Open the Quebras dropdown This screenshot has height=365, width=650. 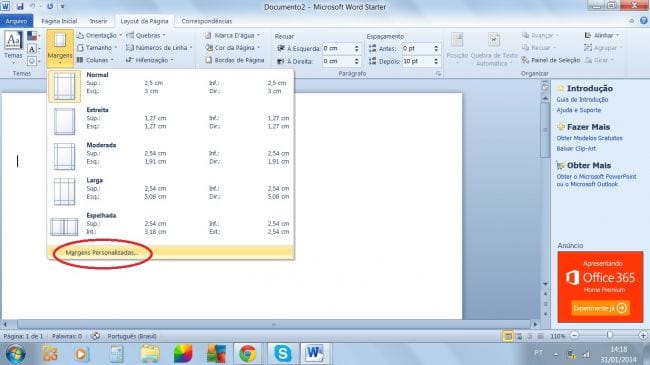pos(146,36)
